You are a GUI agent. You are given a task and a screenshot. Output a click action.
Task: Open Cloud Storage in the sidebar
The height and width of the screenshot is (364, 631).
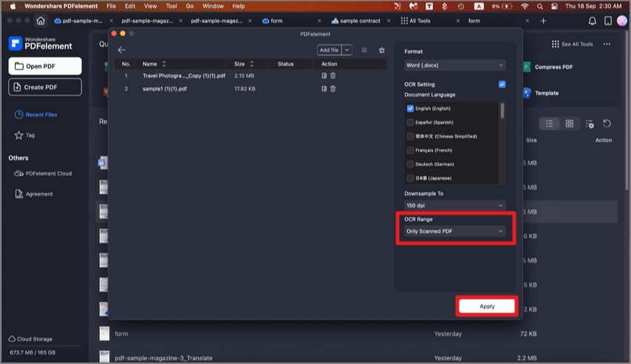point(30,339)
